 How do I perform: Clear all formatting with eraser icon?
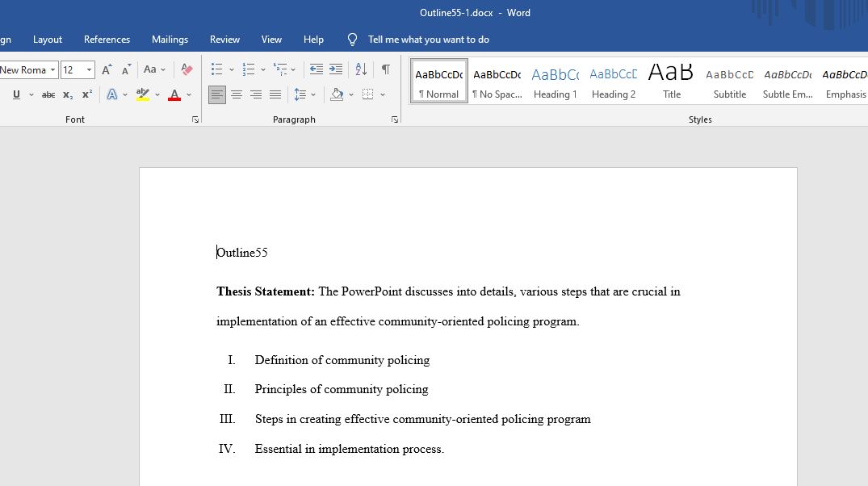pos(187,69)
